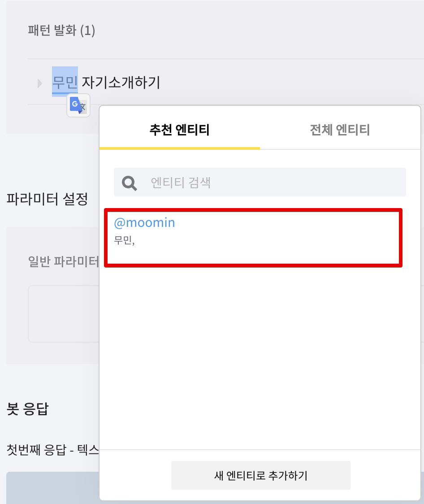Expand the 무민 자기소개하기 utterance row

(x=40, y=83)
